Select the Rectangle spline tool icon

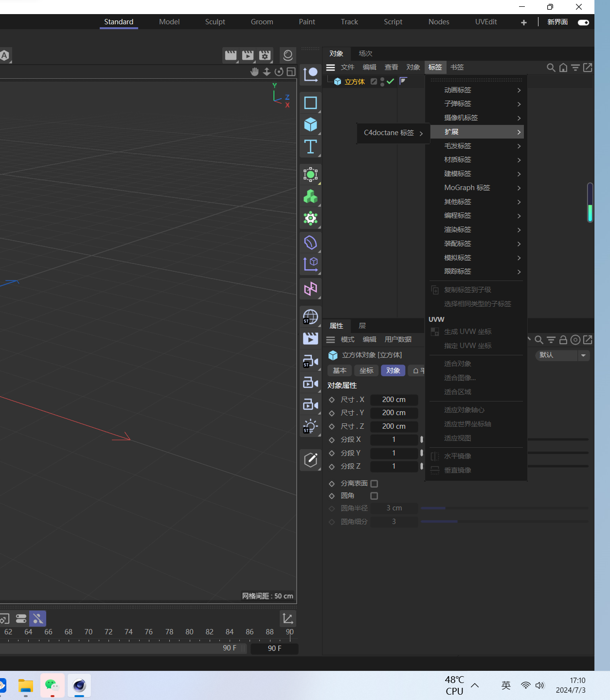pyautogui.click(x=310, y=103)
